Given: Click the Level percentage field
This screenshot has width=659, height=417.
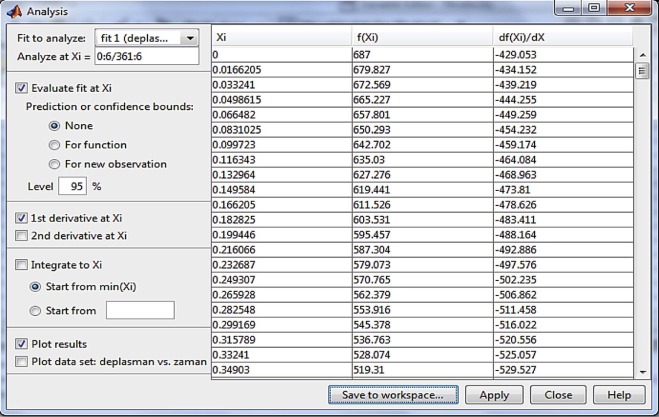Looking at the screenshot, I should click(72, 186).
